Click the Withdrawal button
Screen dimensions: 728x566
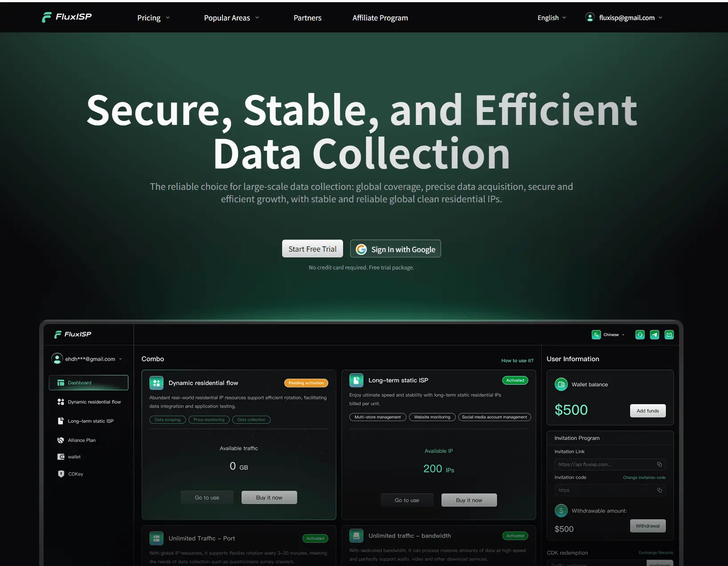click(x=648, y=526)
